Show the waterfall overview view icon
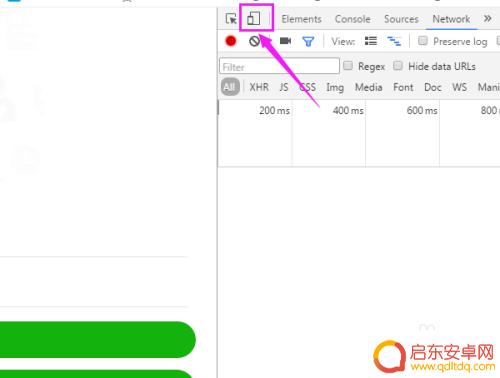Viewport: 500px width, 378px height. 394,41
